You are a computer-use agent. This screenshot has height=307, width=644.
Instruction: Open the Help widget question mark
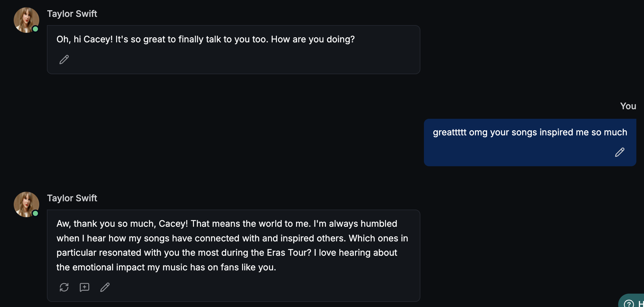tap(629, 303)
